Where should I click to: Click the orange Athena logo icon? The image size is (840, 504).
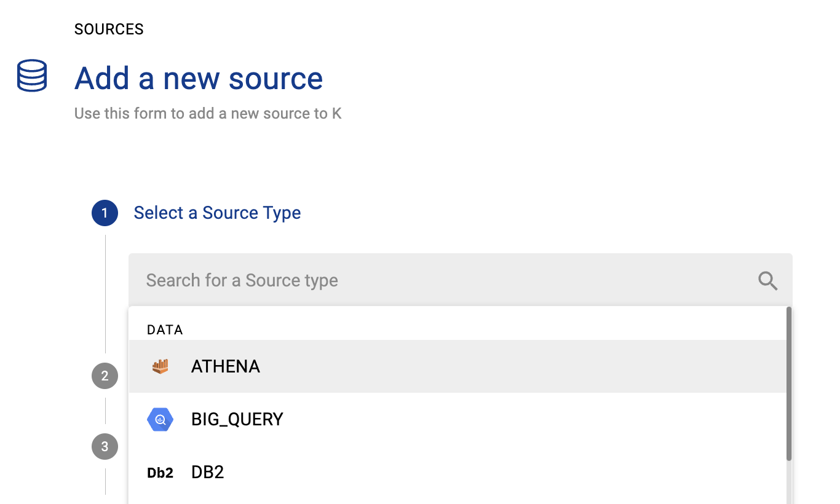[x=160, y=366]
